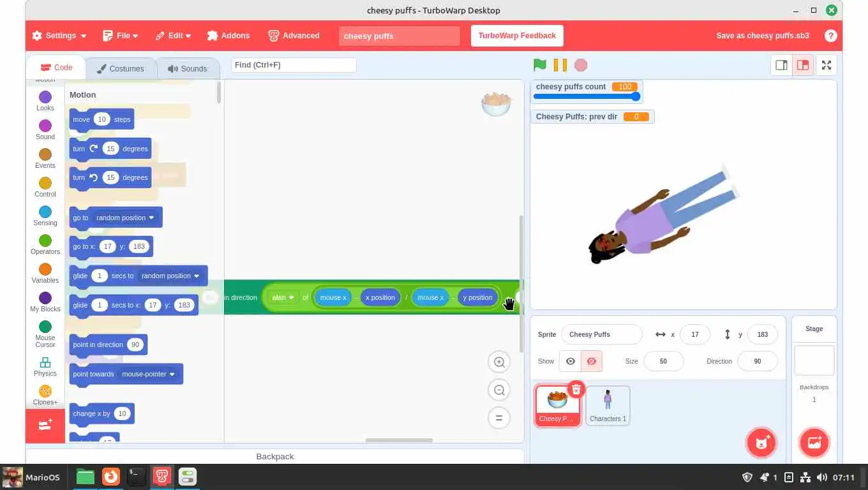Pause the project with pause button
Viewport: 868px width, 490px height.
pos(560,65)
